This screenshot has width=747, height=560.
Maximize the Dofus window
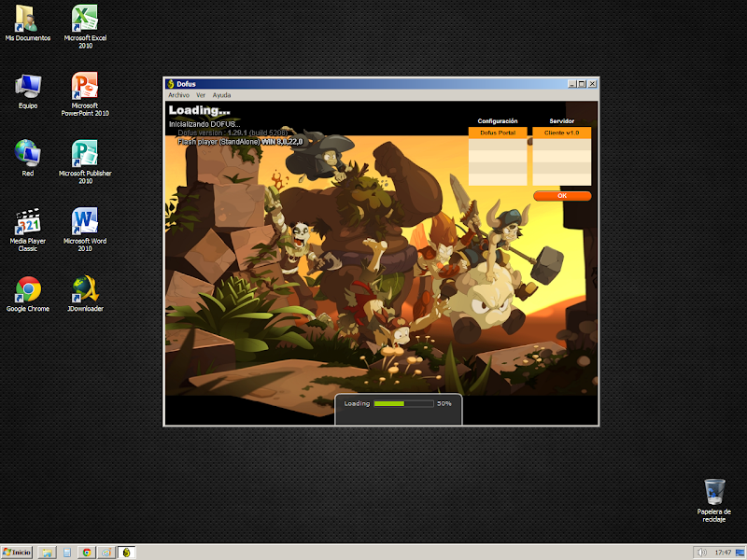tap(582, 84)
